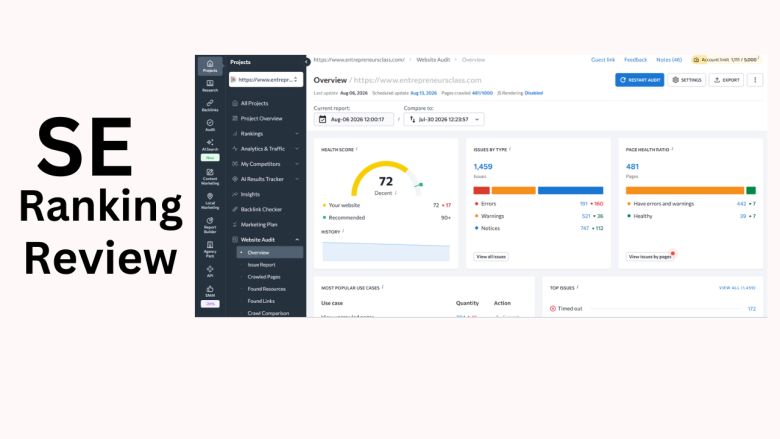Open the SMM section icon
This screenshot has width=780, height=439.
point(210,291)
